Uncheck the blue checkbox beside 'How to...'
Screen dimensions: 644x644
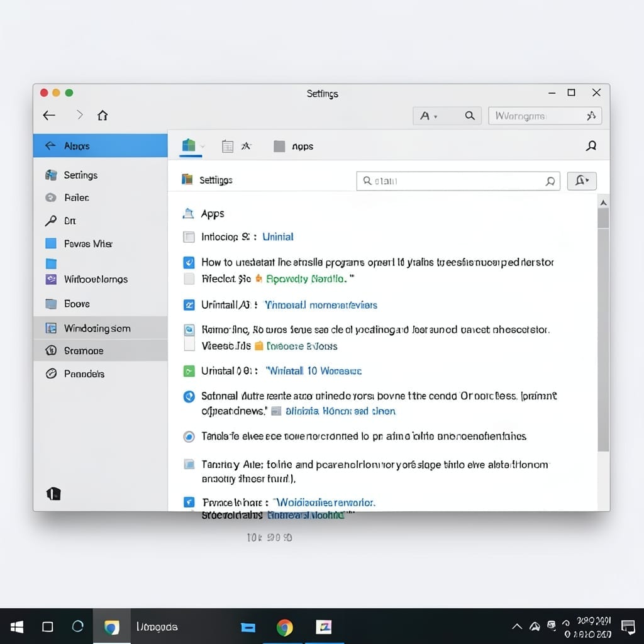click(x=189, y=262)
